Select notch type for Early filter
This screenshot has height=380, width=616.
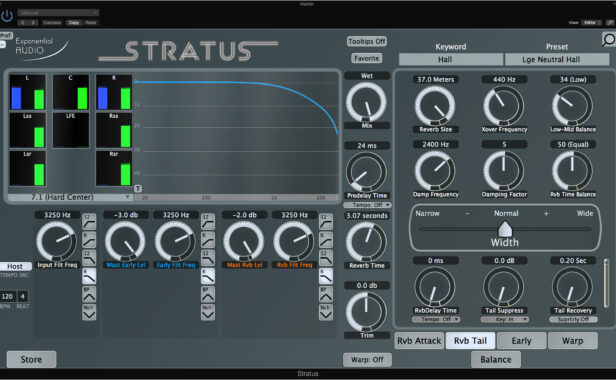point(208,312)
